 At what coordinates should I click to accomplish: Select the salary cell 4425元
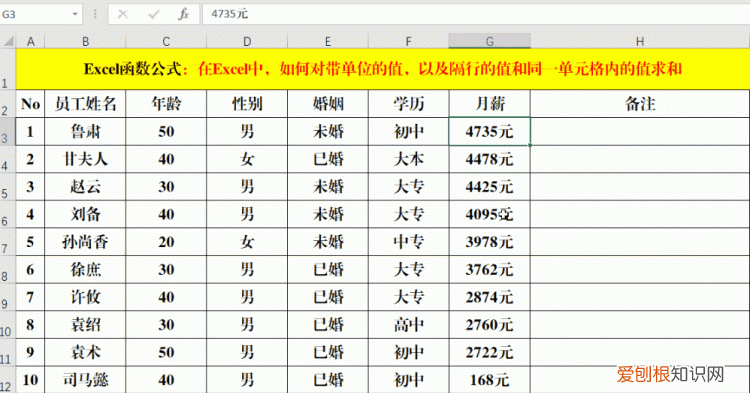[x=489, y=186]
